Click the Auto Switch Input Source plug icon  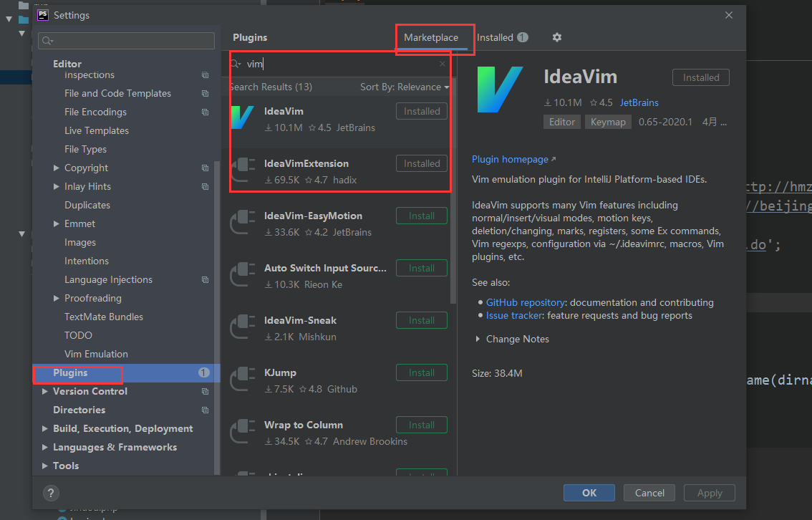(x=243, y=275)
